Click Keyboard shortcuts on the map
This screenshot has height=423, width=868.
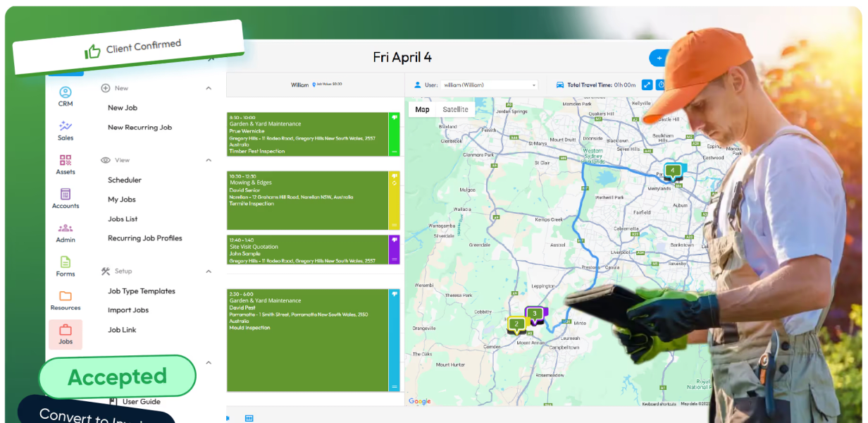[660, 404]
